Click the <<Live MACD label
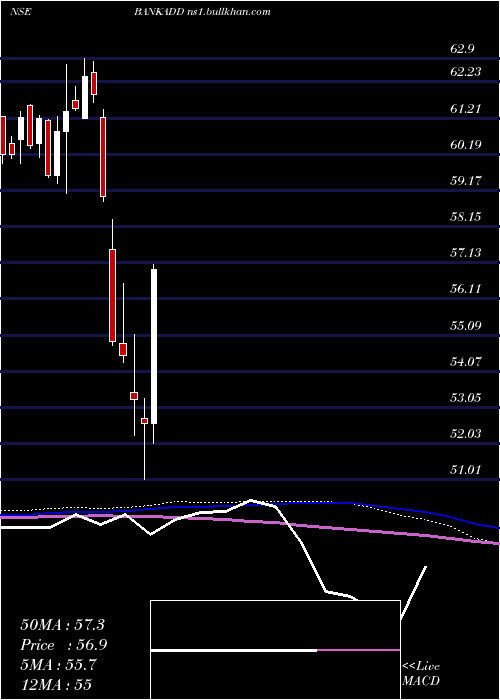The height and width of the screenshot is (700, 500). point(421,674)
